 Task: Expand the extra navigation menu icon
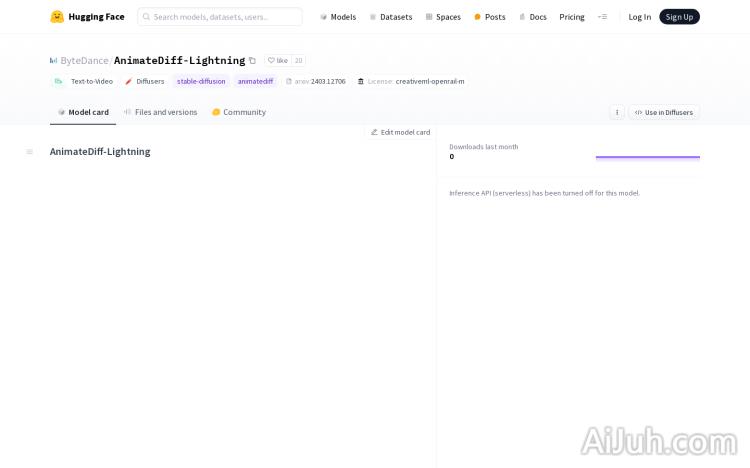point(602,17)
